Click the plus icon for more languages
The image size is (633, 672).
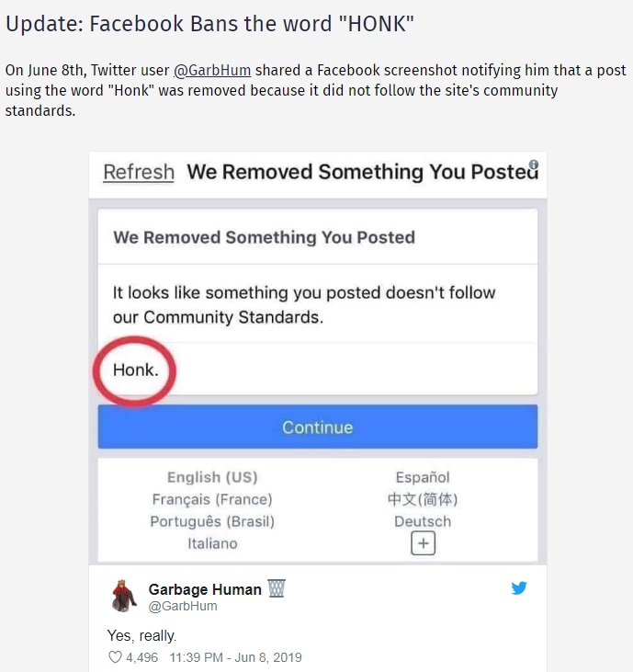click(x=423, y=544)
